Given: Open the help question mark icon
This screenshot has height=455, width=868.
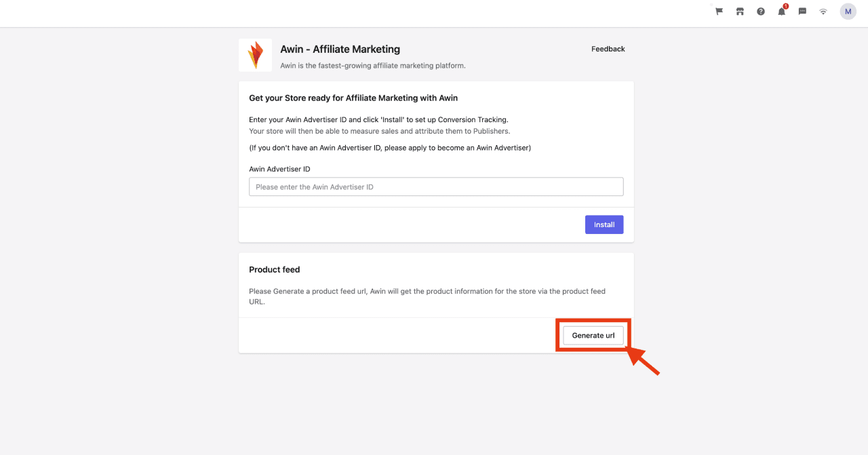Looking at the screenshot, I should pos(761,12).
